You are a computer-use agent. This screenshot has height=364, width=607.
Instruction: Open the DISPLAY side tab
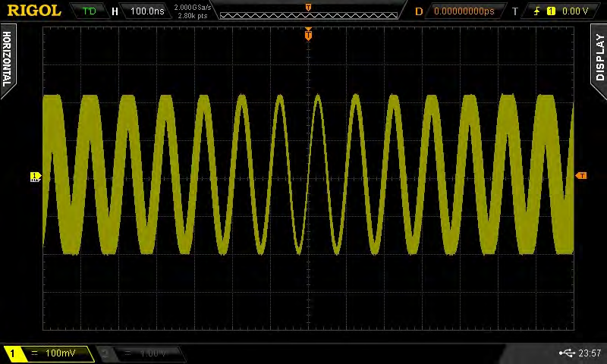(x=599, y=57)
